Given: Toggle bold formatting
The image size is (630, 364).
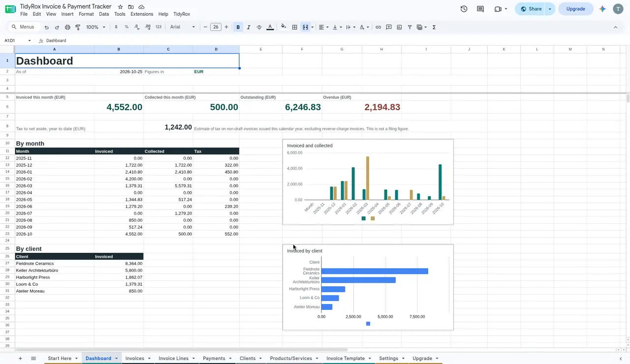Looking at the screenshot, I should pyautogui.click(x=238, y=27).
